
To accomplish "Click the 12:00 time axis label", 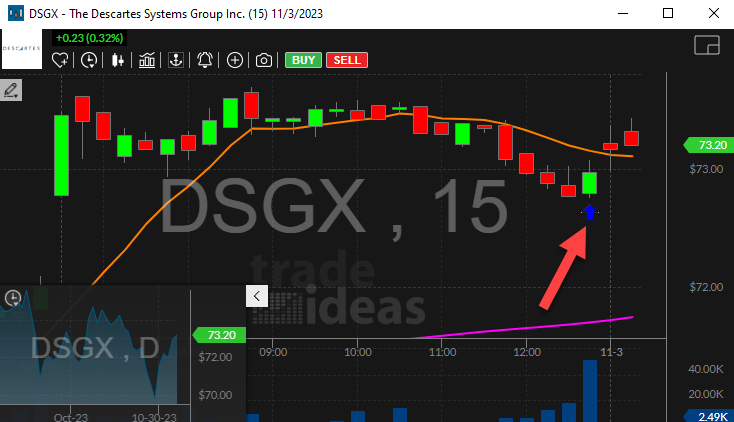I will tap(527, 352).
